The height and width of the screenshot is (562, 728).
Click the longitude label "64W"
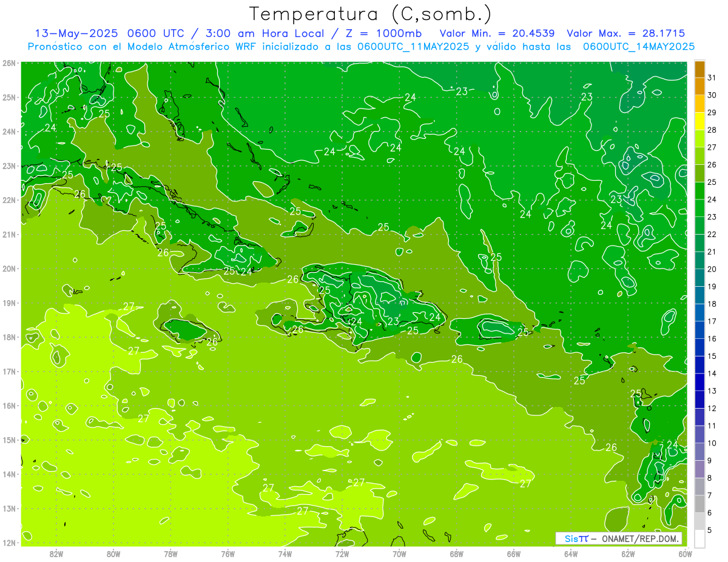(571, 554)
